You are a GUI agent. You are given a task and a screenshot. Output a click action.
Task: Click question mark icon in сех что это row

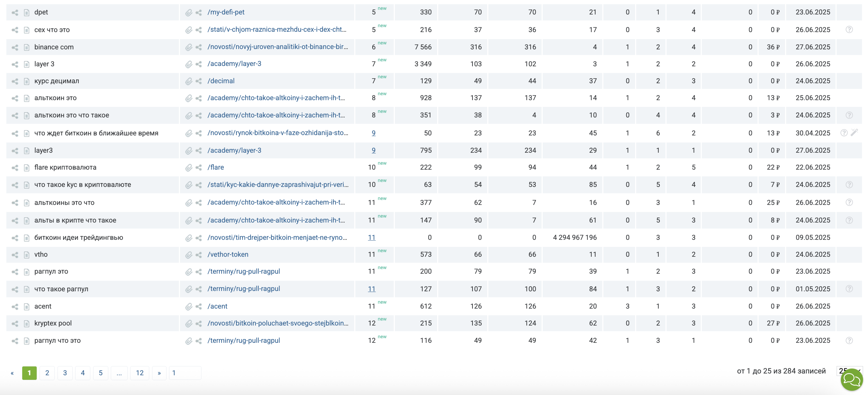[849, 30]
